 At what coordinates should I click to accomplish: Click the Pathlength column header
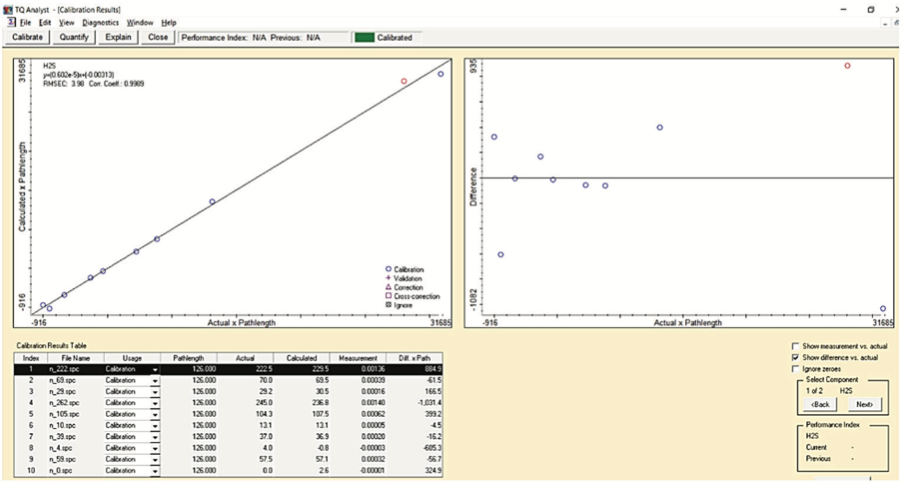click(x=189, y=358)
